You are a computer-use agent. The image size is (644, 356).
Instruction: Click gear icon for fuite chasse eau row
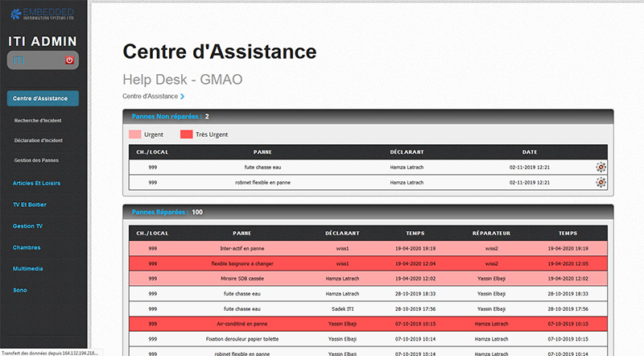[x=601, y=168]
